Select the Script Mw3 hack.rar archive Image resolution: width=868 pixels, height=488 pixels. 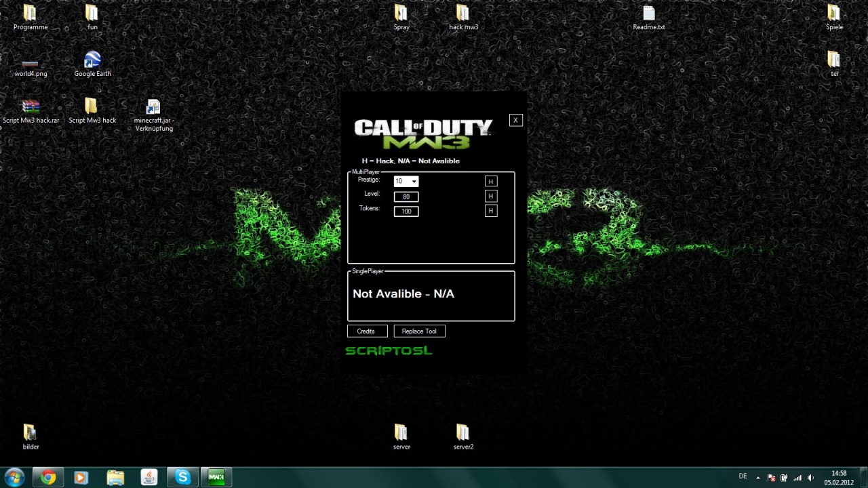pos(31,111)
